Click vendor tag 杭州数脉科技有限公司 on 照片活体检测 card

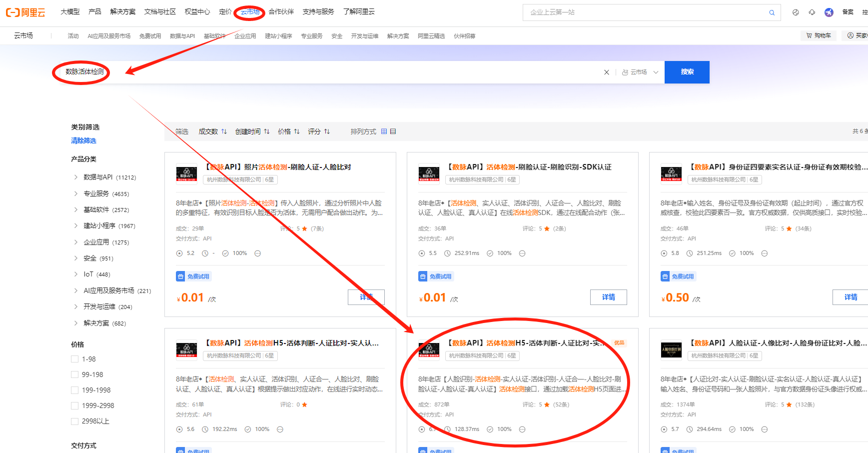pyautogui.click(x=240, y=179)
